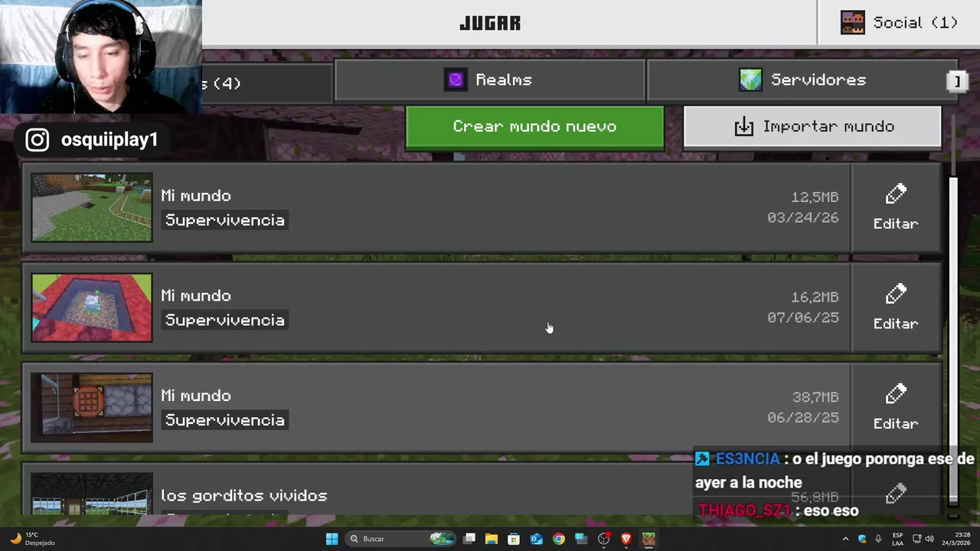Open File Explorer from taskbar
The image size is (980, 551).
coord(492,539)
